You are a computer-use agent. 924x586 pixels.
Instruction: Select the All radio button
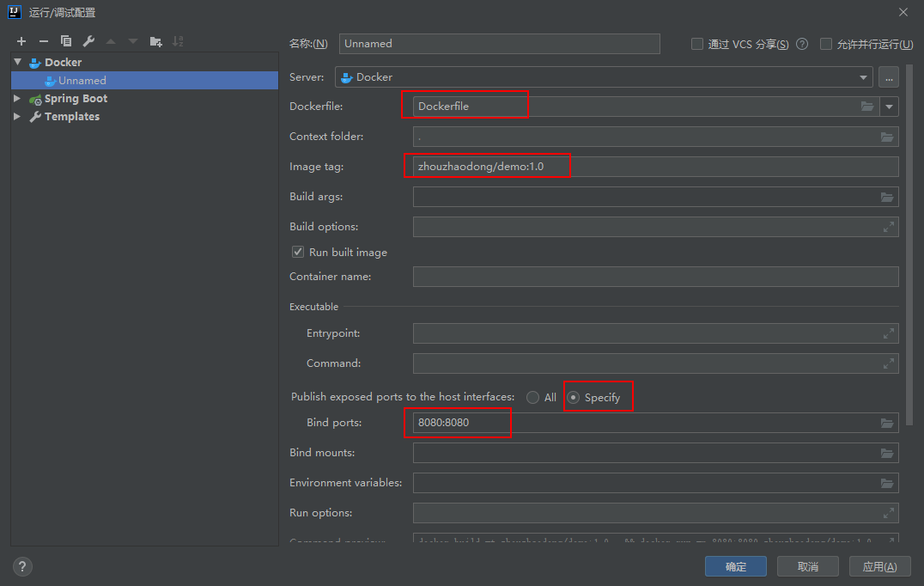(533, 397)
